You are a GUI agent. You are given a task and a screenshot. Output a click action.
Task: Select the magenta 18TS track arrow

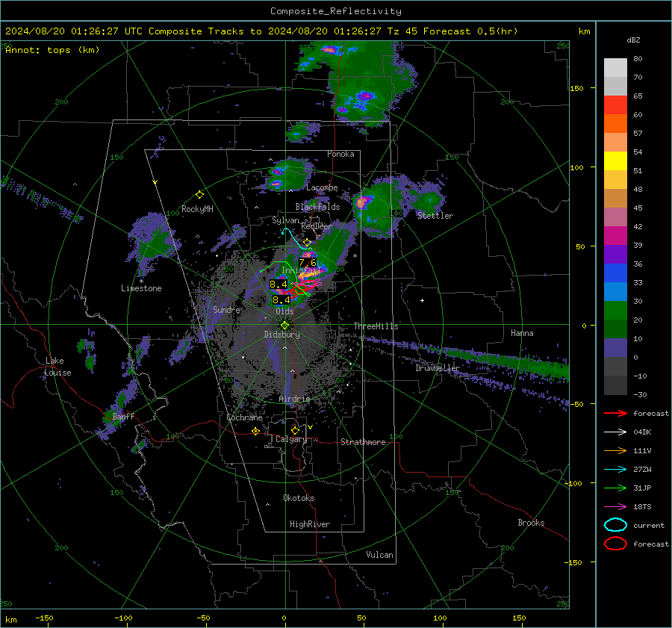615,507
